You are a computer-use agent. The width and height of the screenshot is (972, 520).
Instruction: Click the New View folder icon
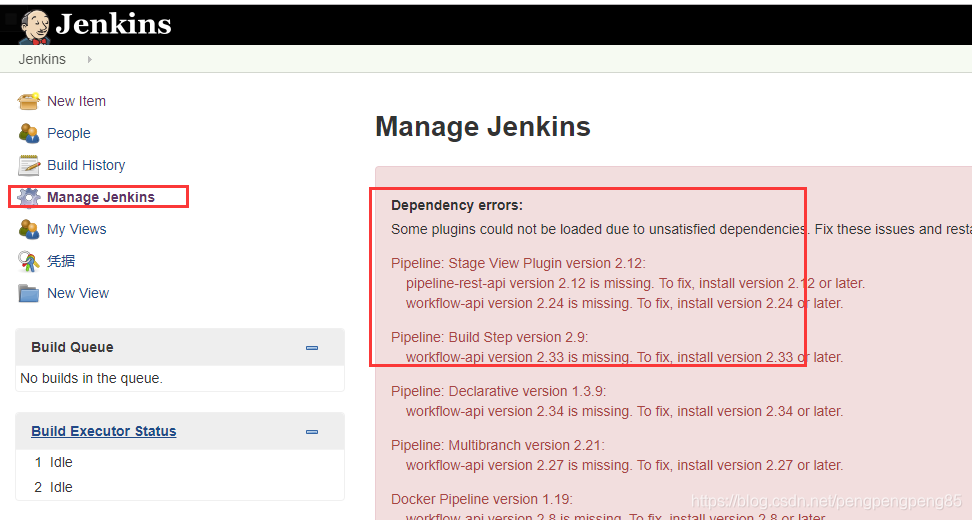29,293
